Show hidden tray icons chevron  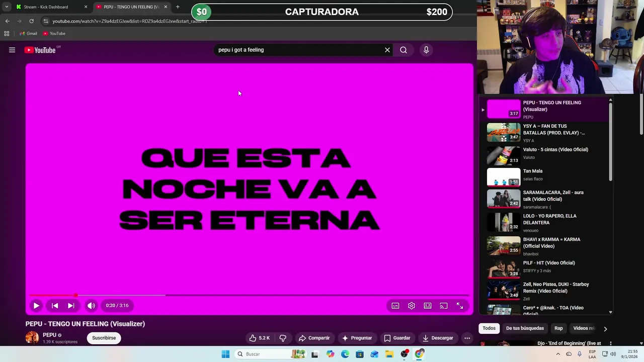[558, 354]
